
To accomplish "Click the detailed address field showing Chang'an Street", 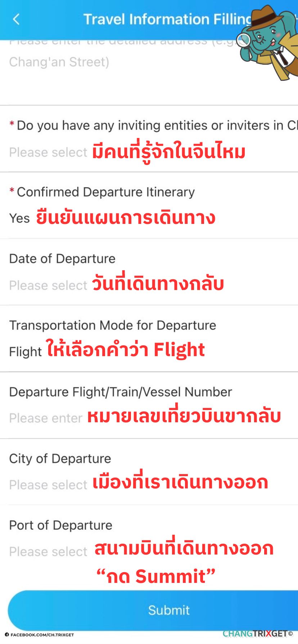I will coord(59,62).
